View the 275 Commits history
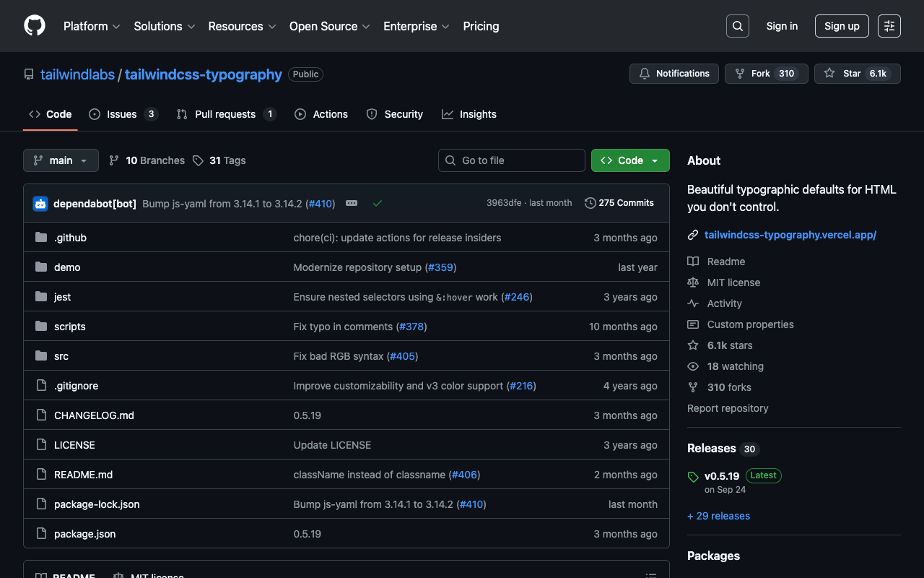924x578 pixels. coord(619,203)
